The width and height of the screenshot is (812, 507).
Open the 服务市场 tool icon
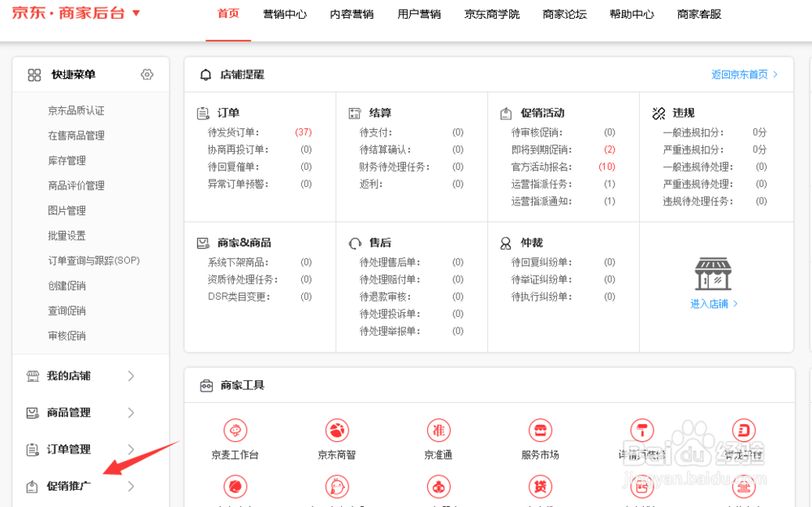(x=540, y=431)
